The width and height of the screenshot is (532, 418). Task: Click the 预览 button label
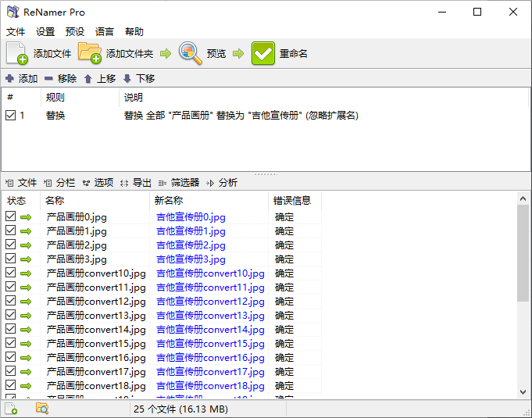[216, 54]
